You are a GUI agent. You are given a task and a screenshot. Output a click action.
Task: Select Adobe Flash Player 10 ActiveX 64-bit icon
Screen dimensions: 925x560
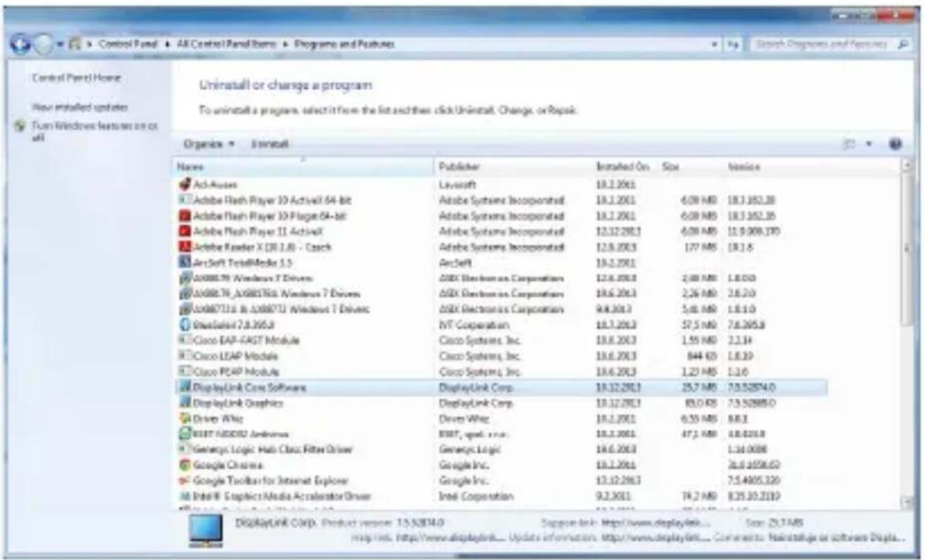click(185, 200)
